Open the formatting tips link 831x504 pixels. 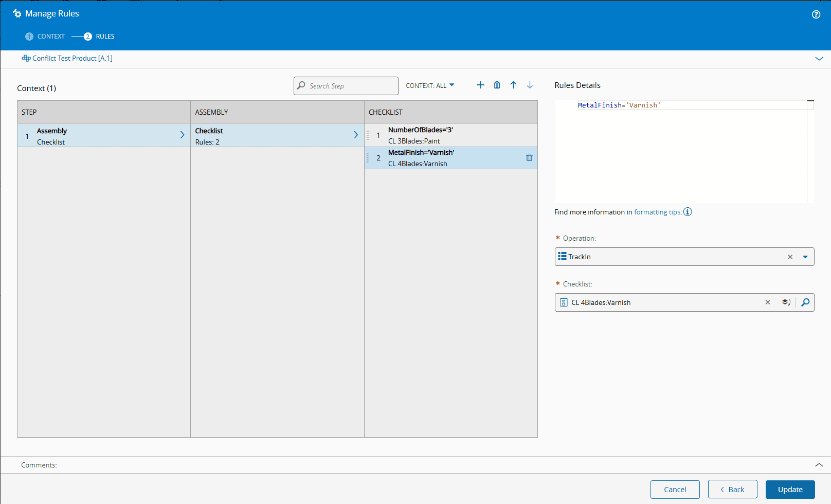[x=657, y=211]
